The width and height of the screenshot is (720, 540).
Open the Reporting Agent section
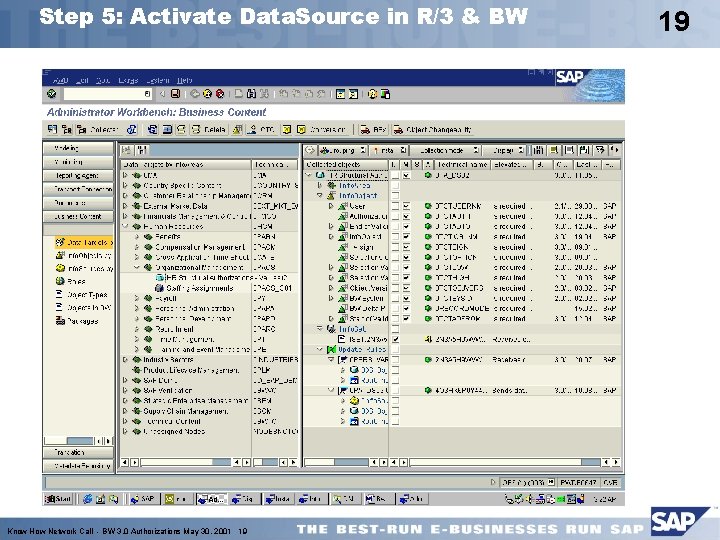point(78,175)
